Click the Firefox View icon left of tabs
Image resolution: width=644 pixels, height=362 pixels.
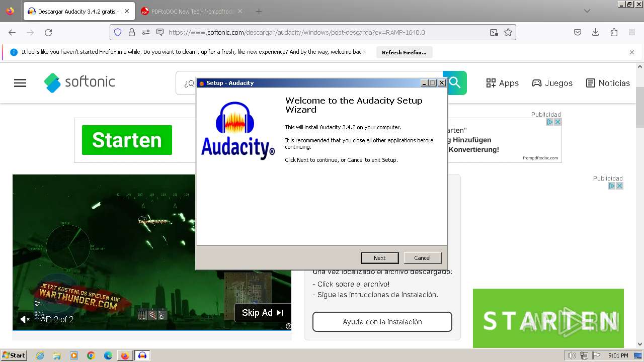(10, 11)
